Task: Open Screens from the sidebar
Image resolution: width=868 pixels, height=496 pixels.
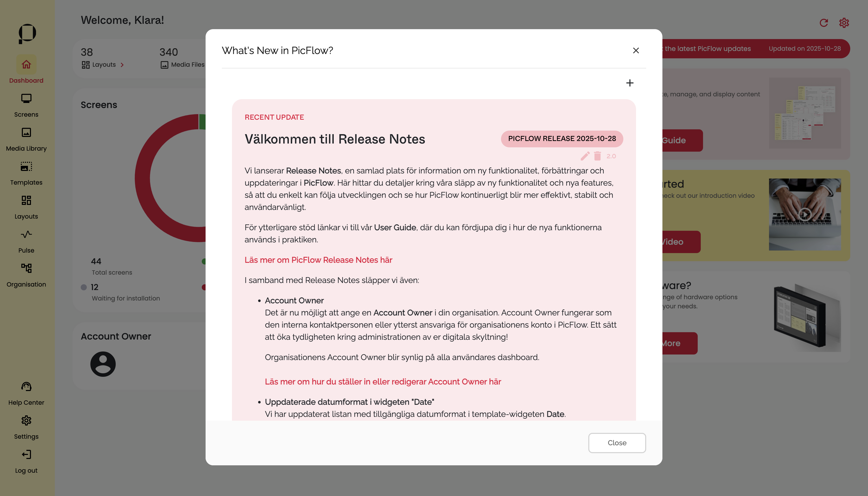Action: click(26, 105)
